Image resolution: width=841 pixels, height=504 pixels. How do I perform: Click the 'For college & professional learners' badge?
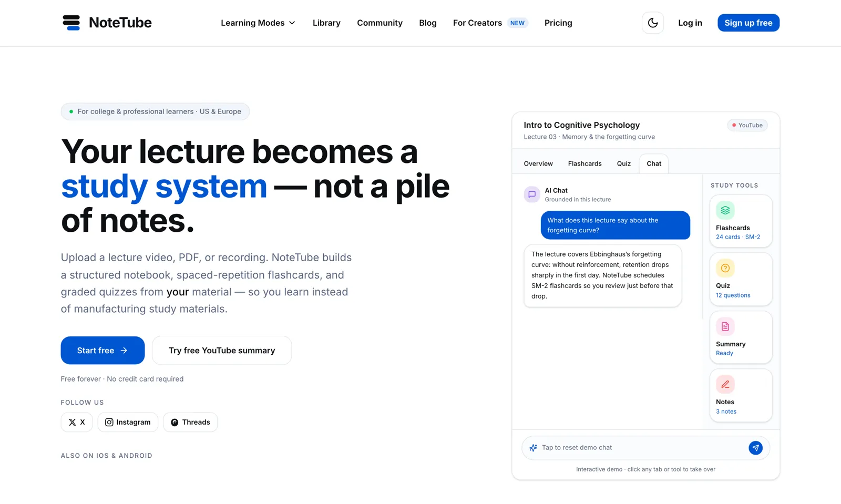pyautogui.click(x=155, y=111)
